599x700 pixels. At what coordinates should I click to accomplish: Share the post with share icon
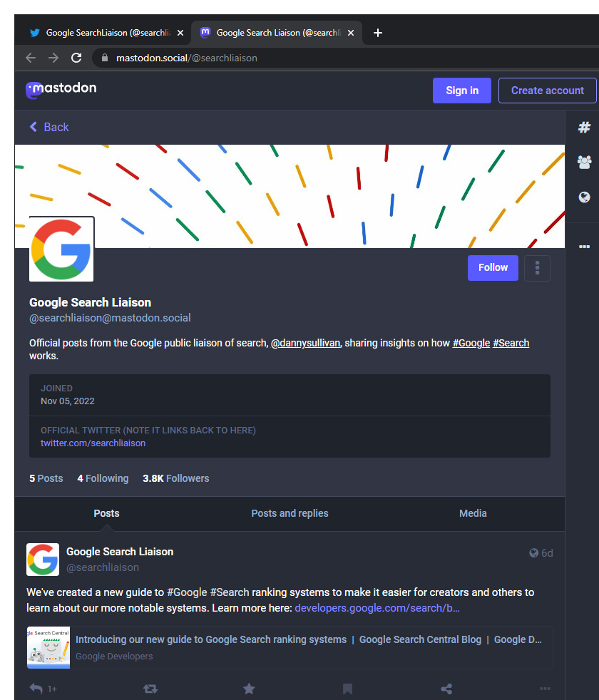(x=446, y=689)
